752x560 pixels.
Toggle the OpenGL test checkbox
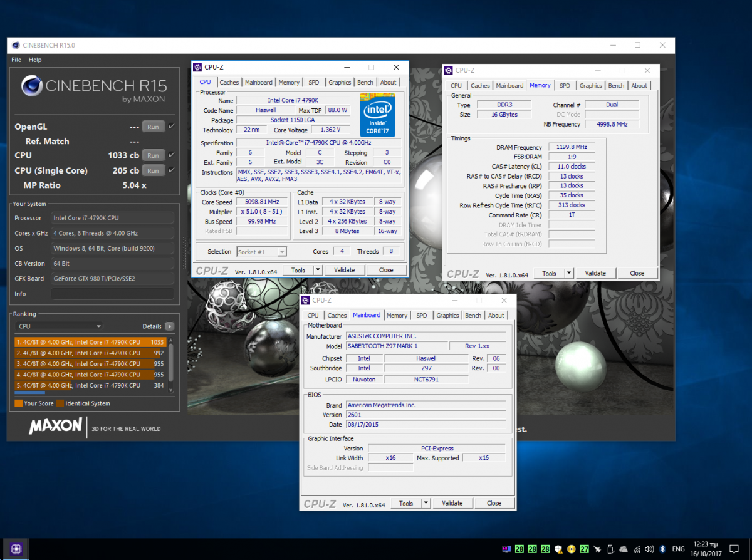point(172,126)
